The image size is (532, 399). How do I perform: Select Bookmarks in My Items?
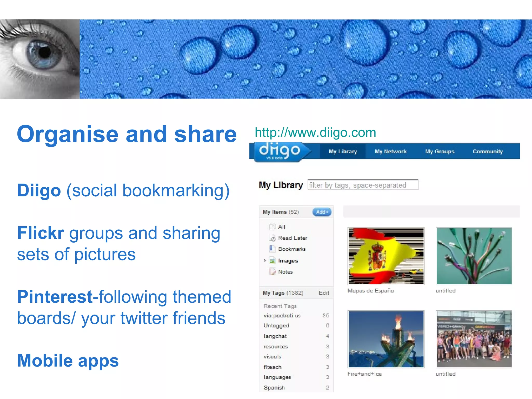[x=292, y=249]
